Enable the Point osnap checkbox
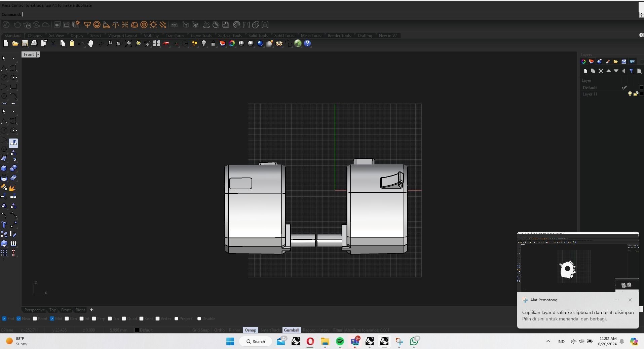The width and height of the screenshot is (644, 349). click(35, 319)
